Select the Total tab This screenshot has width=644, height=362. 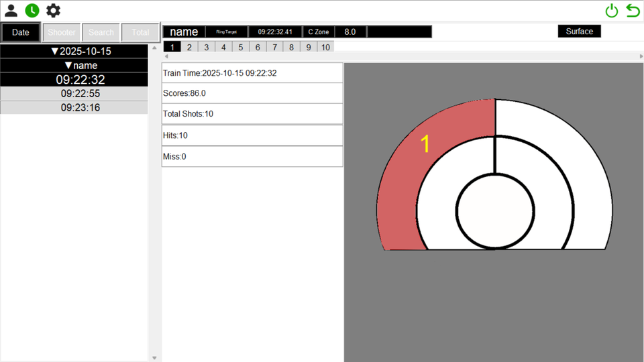coord(140,32)
